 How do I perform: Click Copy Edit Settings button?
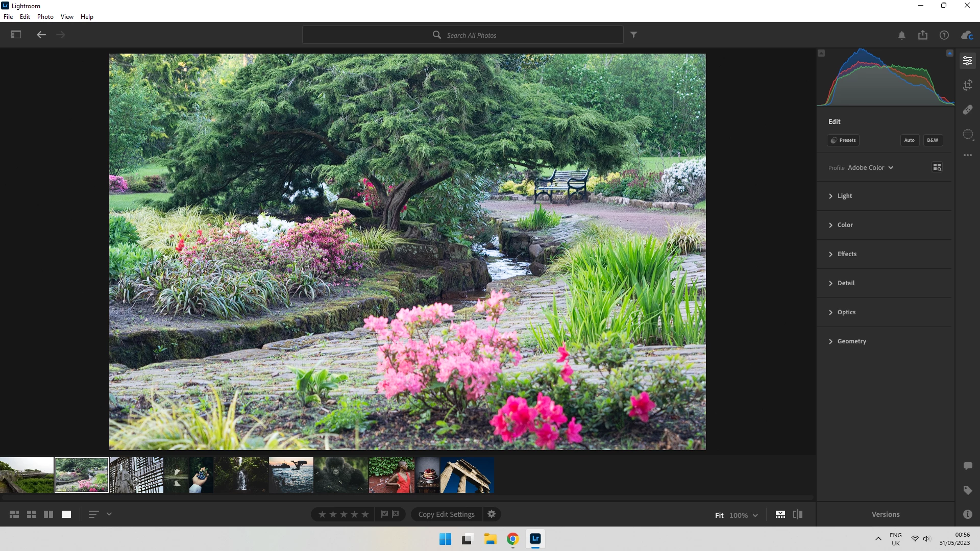tap(447, 514)
